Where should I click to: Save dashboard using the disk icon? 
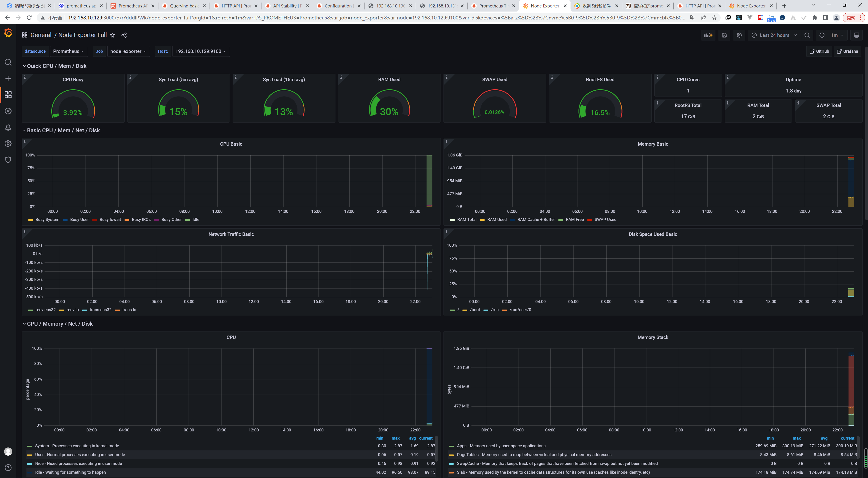tap(724, 35)
